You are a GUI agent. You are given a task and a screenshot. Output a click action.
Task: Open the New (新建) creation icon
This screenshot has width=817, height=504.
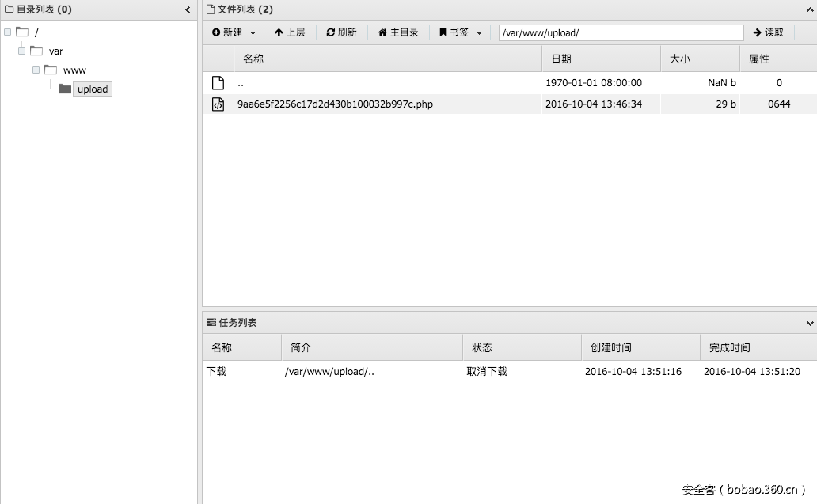point(215,32)
